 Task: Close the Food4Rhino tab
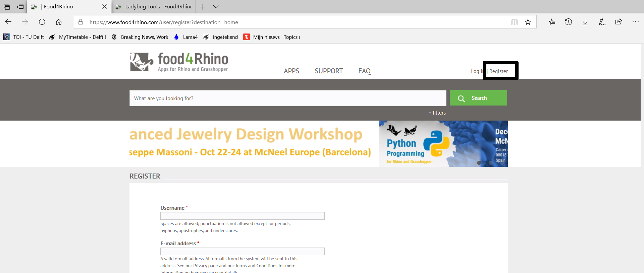104,7
